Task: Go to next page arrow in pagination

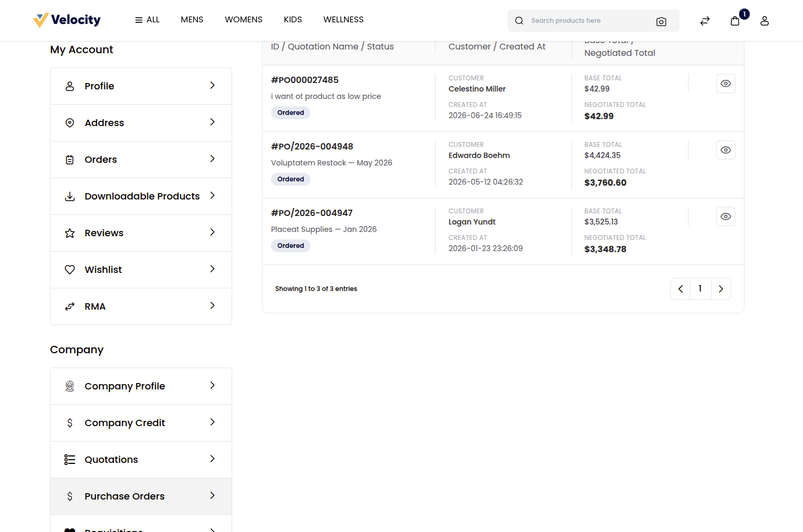Action: (721, 289)
